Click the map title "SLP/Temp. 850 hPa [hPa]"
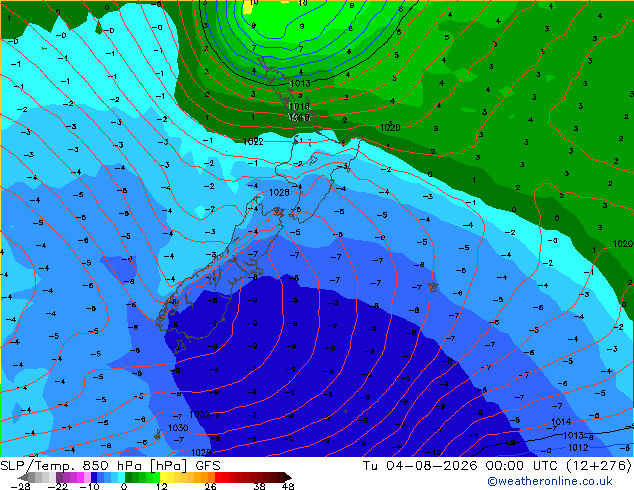The width and height of the screenshot is (634, 490). coord(94,466)
